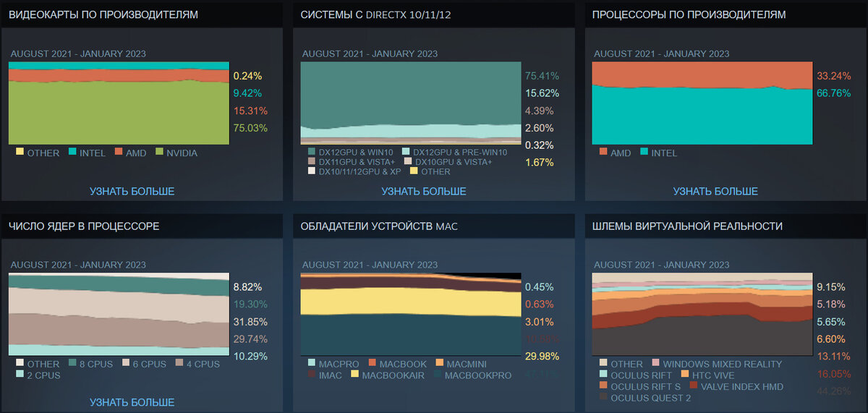Click the HTC VIVE legend swatch
Viewport: 868px width, 413px height.
[685, 375]
